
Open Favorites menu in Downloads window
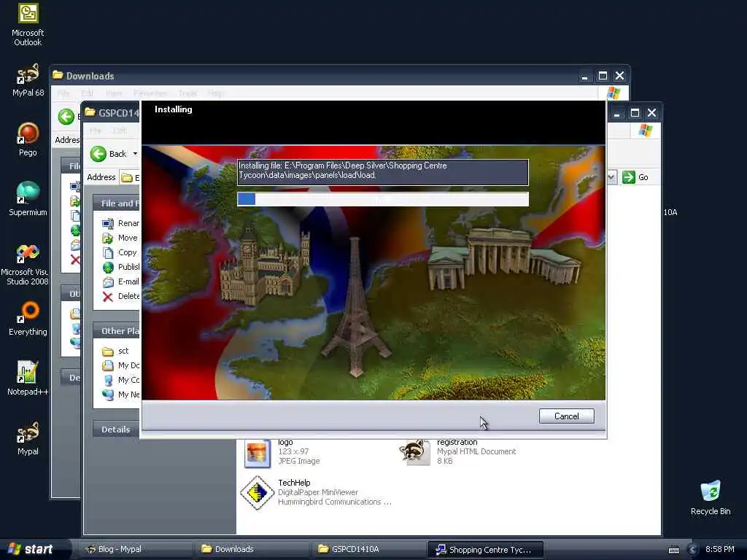point(150,93)
